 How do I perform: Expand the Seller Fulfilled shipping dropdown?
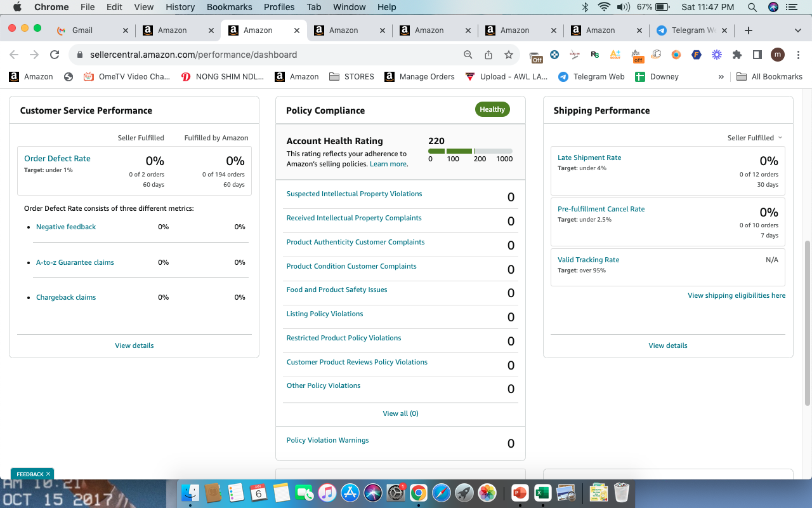tap(755, 138)
